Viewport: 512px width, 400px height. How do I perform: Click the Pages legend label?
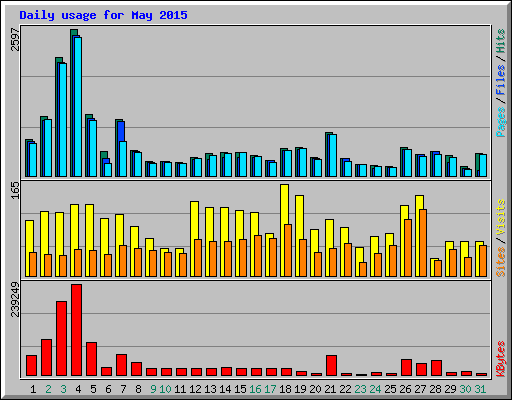tap(500, 122)
